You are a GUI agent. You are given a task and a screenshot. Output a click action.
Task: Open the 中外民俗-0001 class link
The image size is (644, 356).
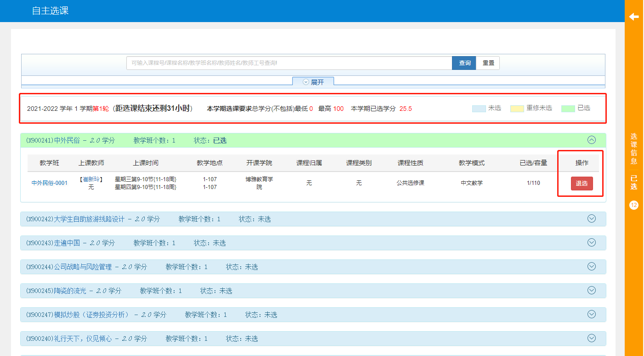tap(49, 183)
